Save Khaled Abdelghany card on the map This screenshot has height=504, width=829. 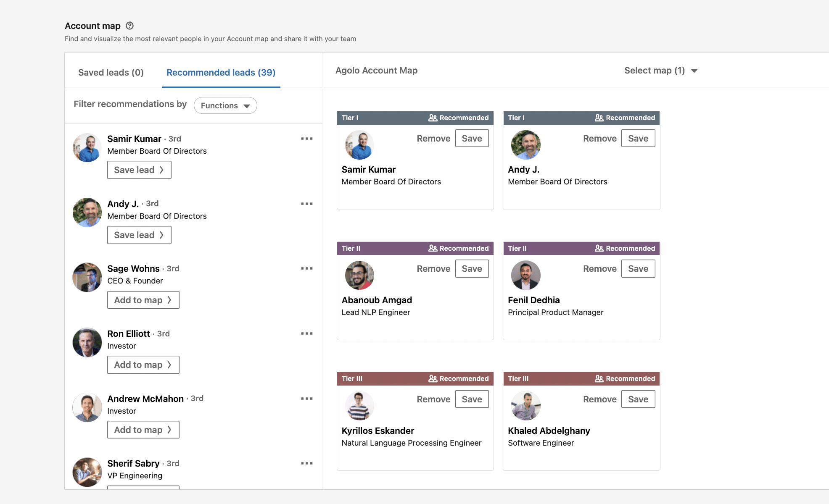(638, 399)
